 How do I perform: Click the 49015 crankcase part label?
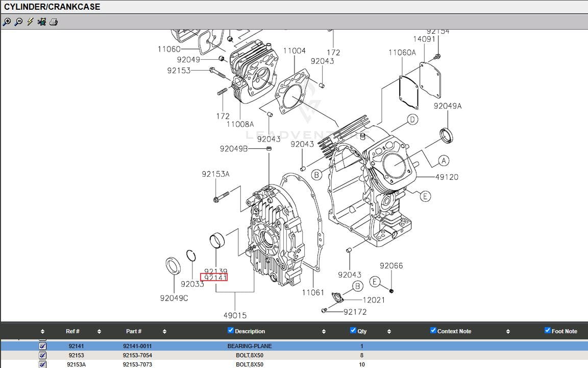[236, 316]
